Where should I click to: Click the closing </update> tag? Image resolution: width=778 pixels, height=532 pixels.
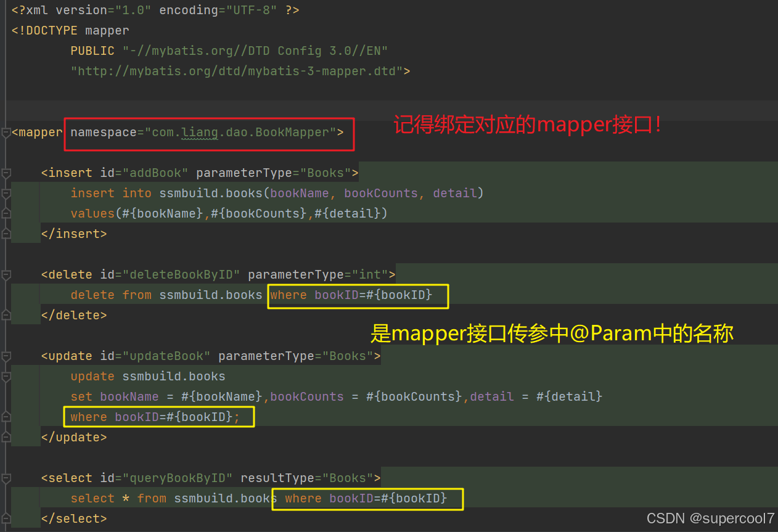pos(74,437)
